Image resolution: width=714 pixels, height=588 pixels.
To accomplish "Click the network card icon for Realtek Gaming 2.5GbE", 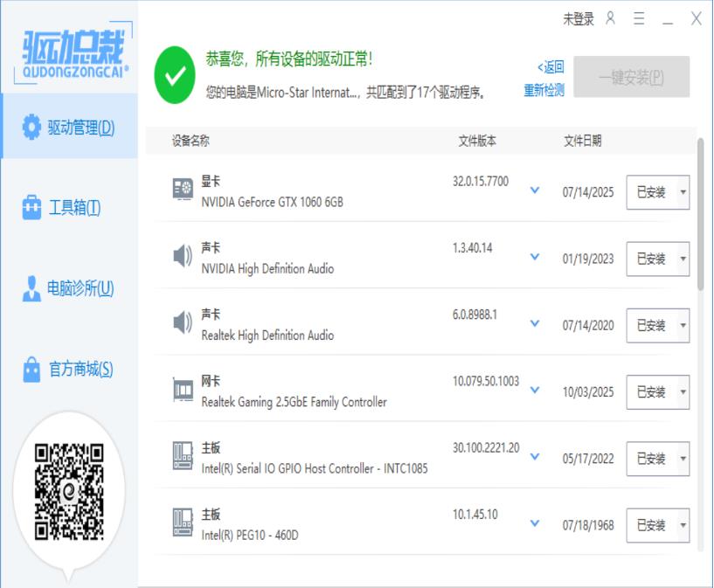I will coord(183,390).
